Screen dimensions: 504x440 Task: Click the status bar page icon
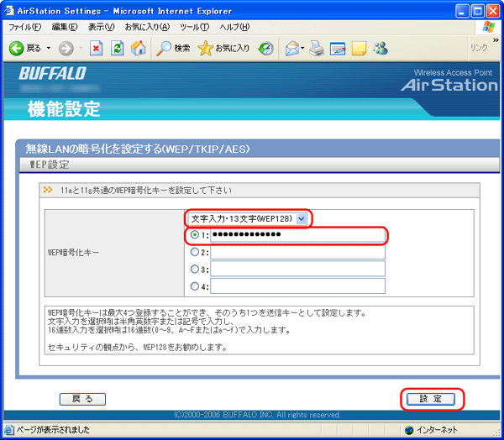(9, 430)
